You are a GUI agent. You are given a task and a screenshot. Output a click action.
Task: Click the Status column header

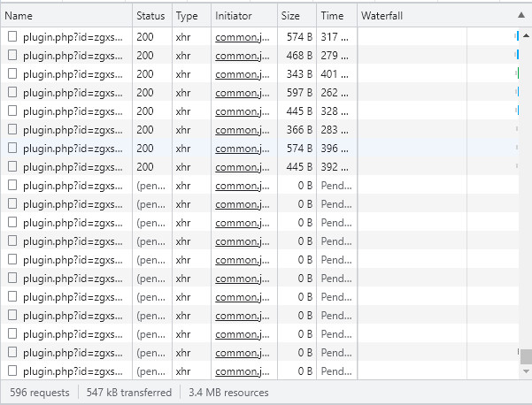point(150,16)
